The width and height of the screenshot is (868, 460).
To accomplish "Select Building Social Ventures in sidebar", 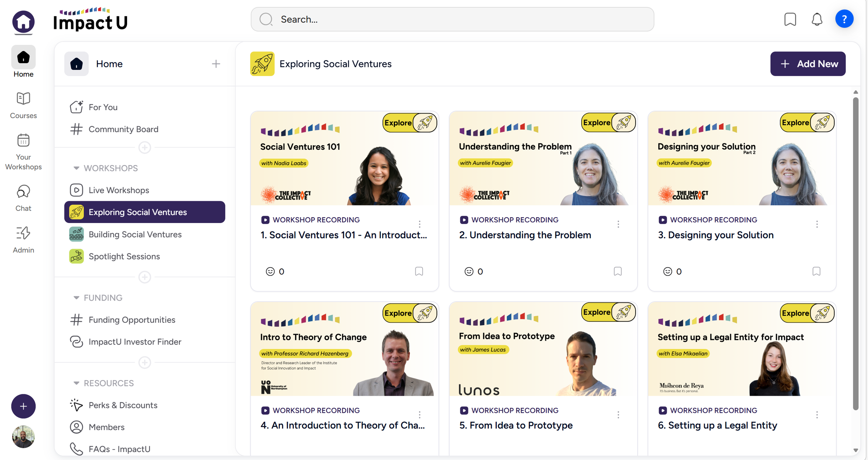I will tap(135, 234).
